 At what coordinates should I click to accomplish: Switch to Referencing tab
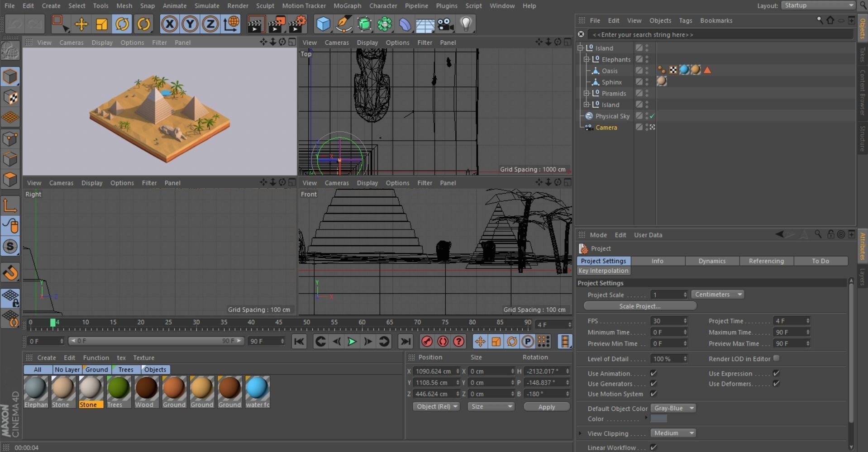coord(766,261)
